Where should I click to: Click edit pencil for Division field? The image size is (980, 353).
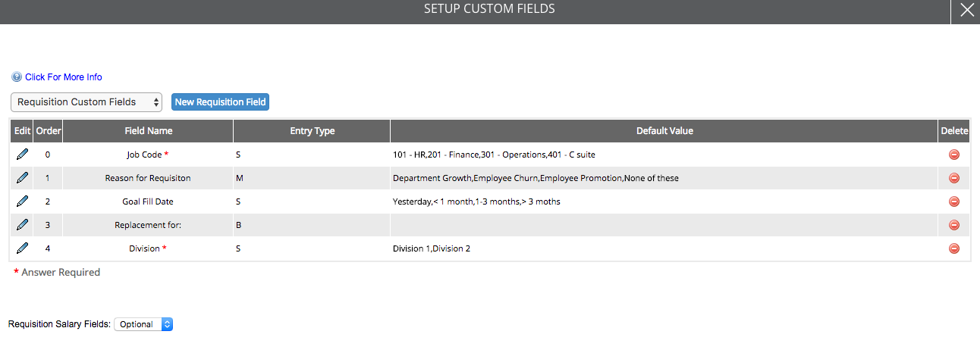pyautogui.click(x=22, y=248)
